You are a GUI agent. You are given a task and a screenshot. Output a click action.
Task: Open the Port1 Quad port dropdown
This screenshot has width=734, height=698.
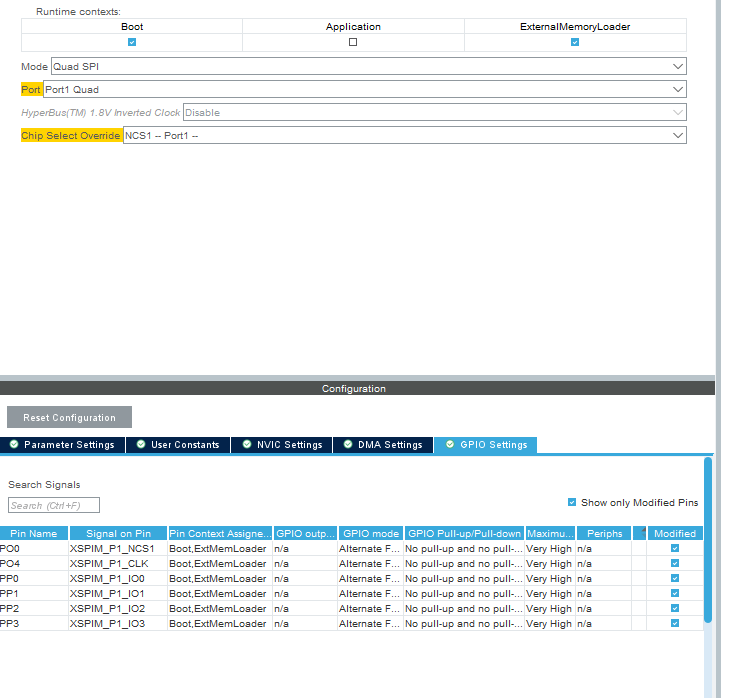pyautogui.click(x=365, y=89)
